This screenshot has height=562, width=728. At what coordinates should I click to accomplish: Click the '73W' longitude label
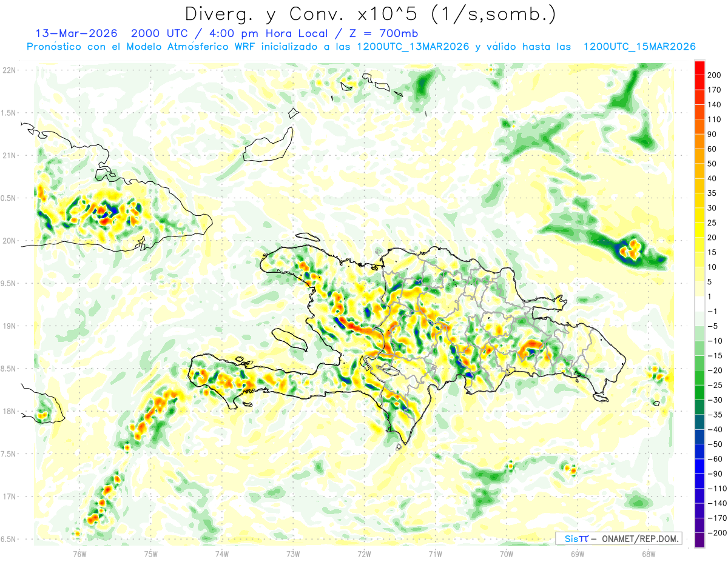293,553
